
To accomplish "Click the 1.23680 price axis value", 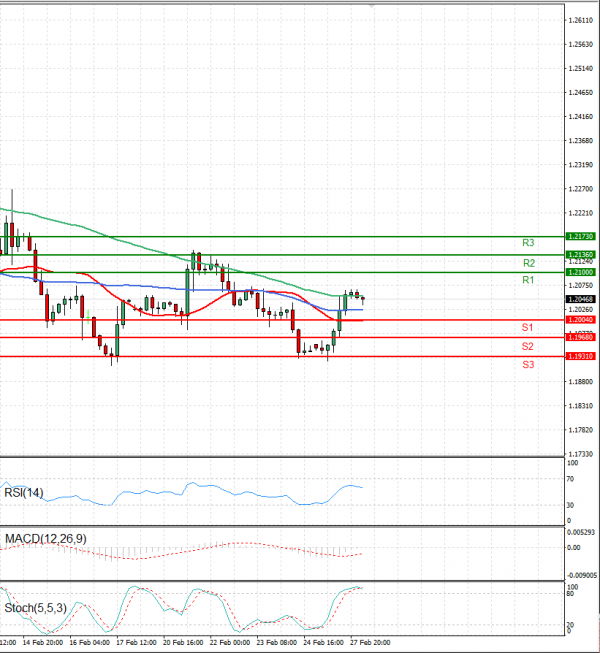I will coord(581,141).
